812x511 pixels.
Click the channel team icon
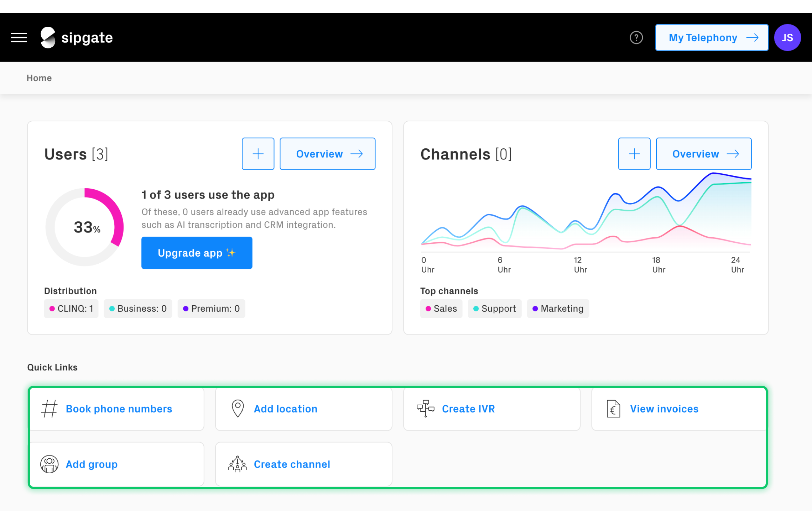pyautogui.click(x=238, y=464)
